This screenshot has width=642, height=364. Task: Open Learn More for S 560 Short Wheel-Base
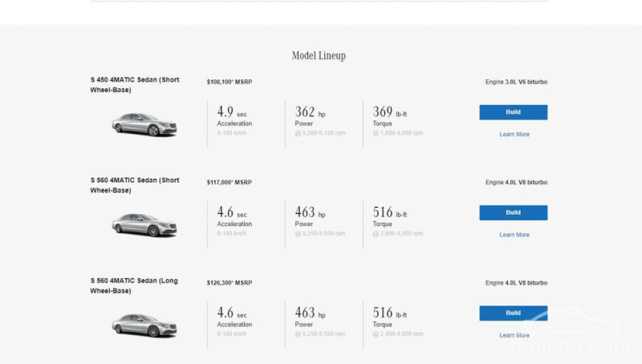tap(514, 235)
